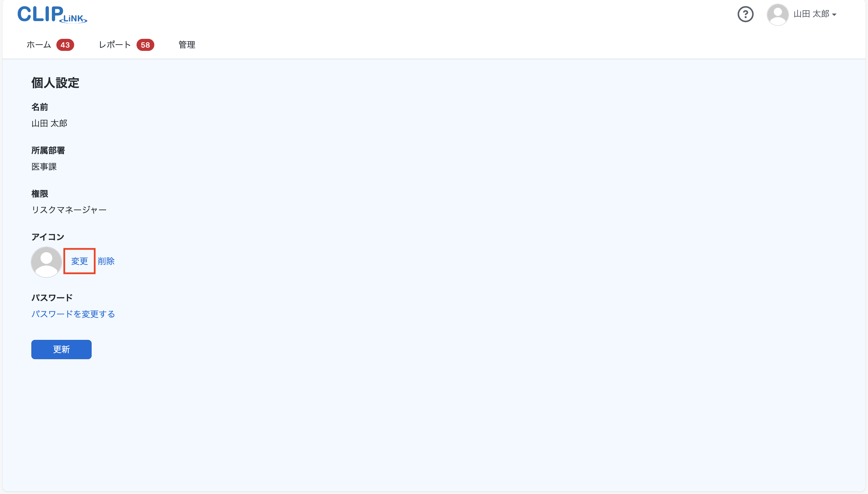
Task: Click the 変更 link to change the icon
Action: click(80, 261)
